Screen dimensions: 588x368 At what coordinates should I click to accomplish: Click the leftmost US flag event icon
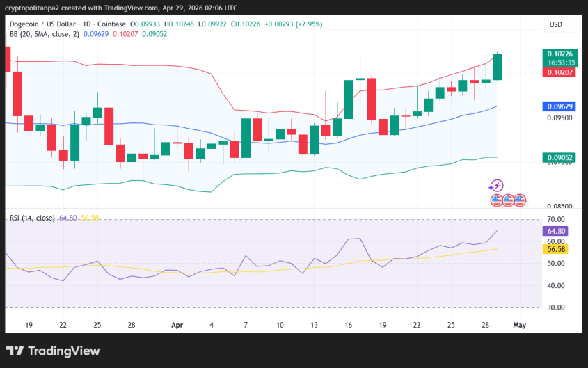[x=496, y=200]
